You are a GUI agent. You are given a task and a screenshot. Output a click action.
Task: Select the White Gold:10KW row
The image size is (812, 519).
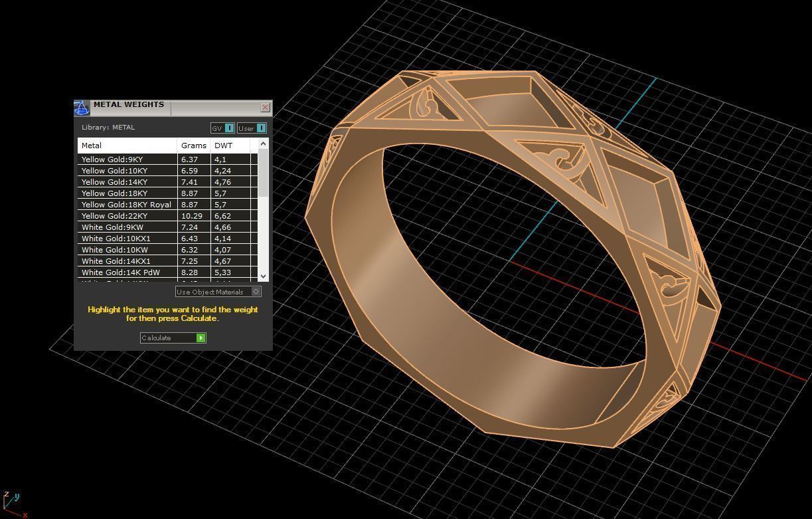coord(167,250)
